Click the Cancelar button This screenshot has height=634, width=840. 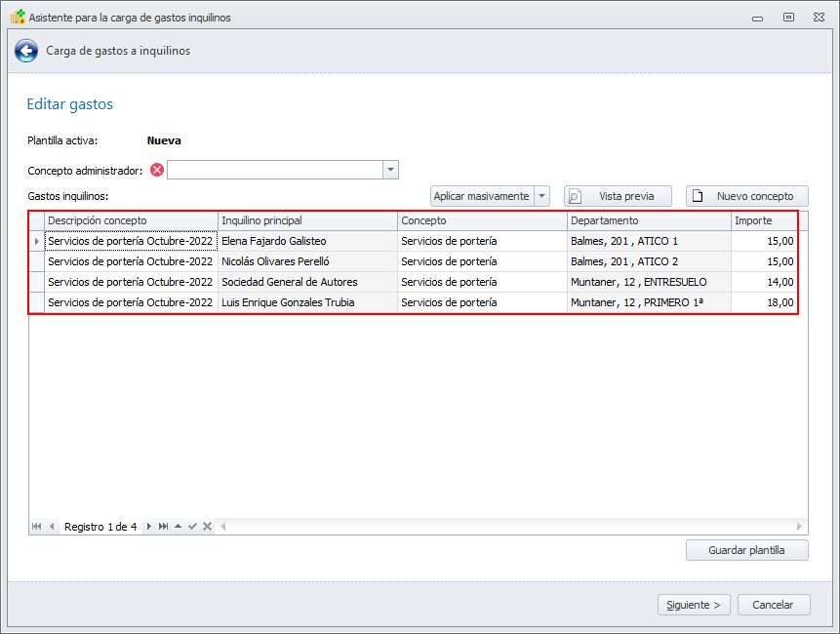click(773, 605)
